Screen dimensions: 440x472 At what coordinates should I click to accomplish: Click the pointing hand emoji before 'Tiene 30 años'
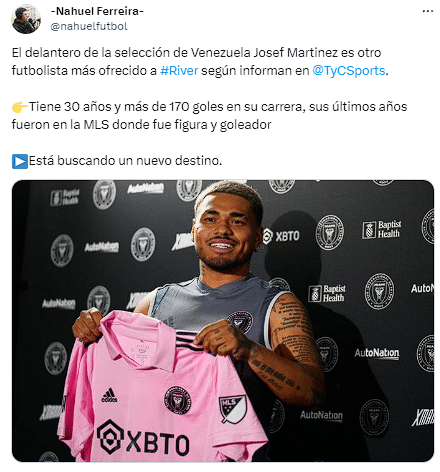(x=20, y=107)
